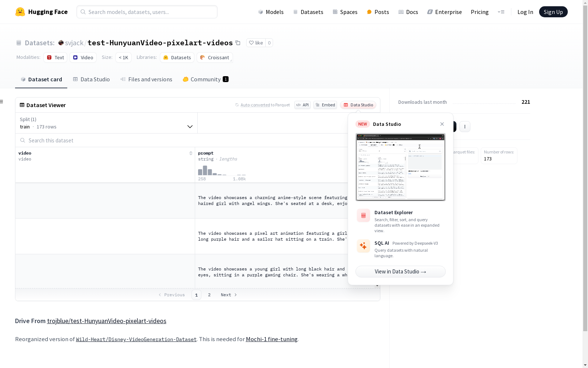This screenshot has height=368, width=588.
Task: Select the row about the charming anime-style scene
Action: click(182, 201)
